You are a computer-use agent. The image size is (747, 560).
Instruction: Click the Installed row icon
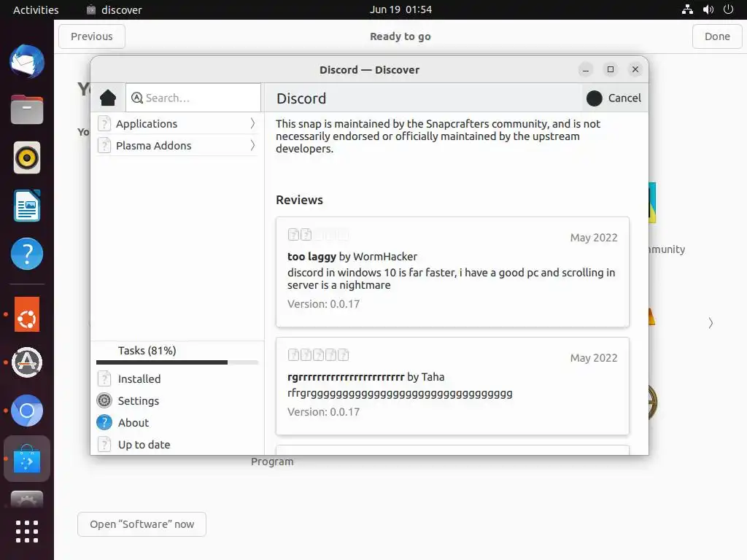pos(104,379)
